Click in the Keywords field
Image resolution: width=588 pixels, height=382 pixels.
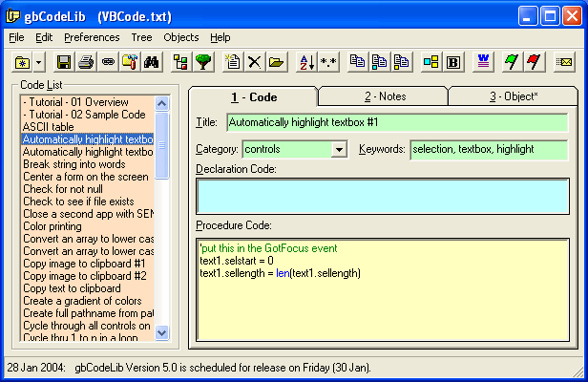coord(489,149)
